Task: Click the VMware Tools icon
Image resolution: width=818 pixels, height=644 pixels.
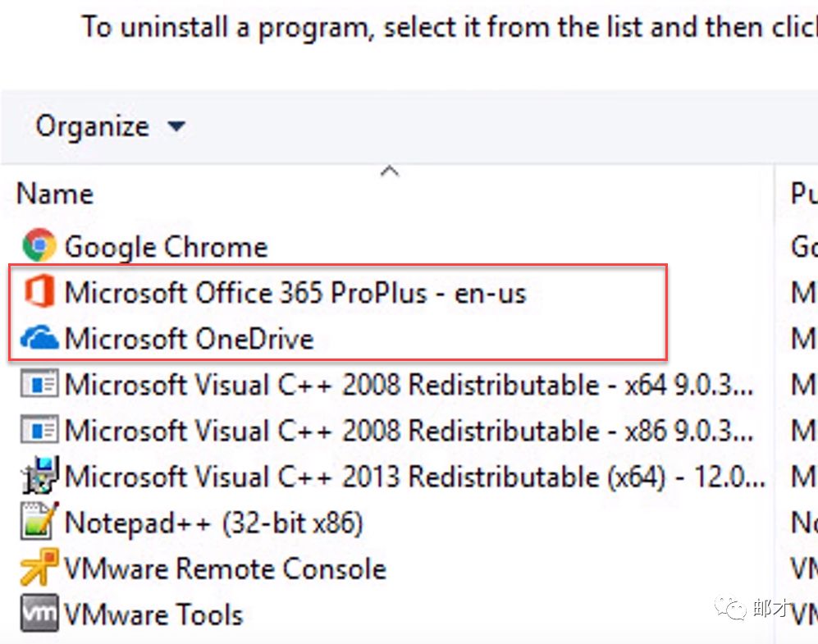Action: 39,614
